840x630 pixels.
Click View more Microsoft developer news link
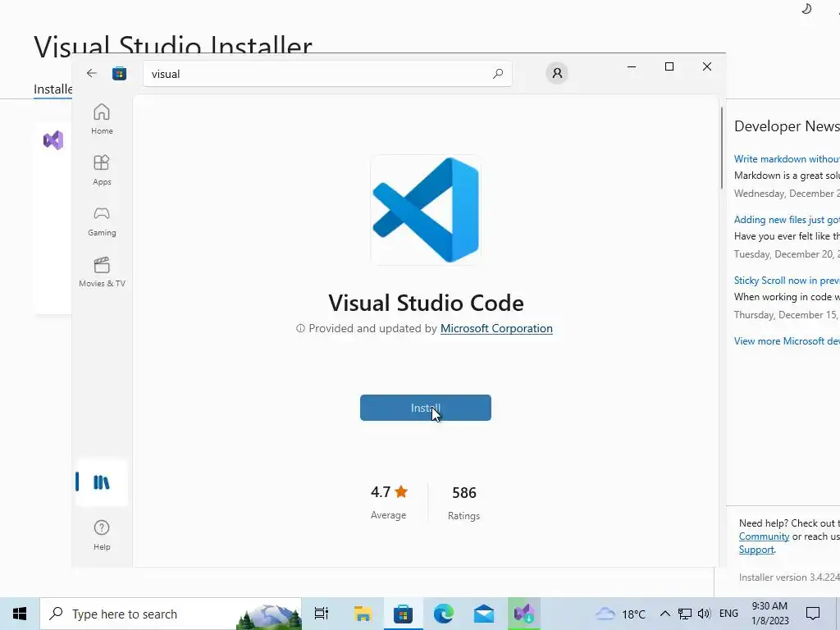pyautogui.click(x=787, y=340)
